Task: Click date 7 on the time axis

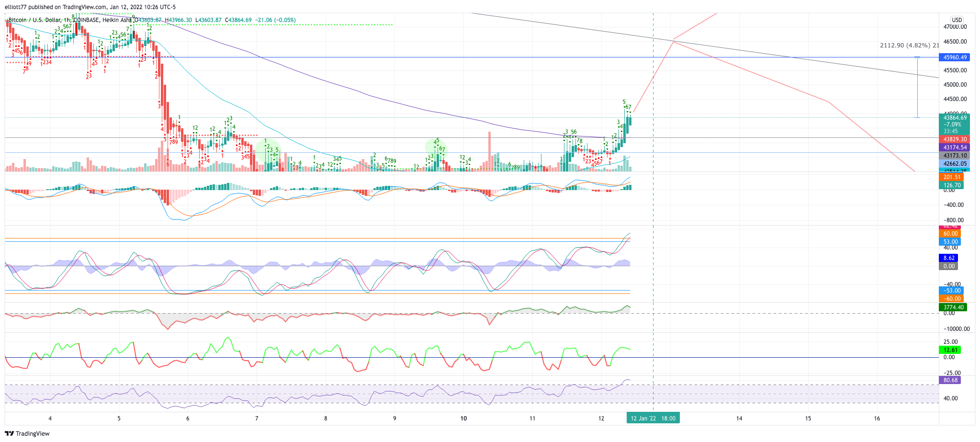Action: pyautogui.click(x=257, y=419)
